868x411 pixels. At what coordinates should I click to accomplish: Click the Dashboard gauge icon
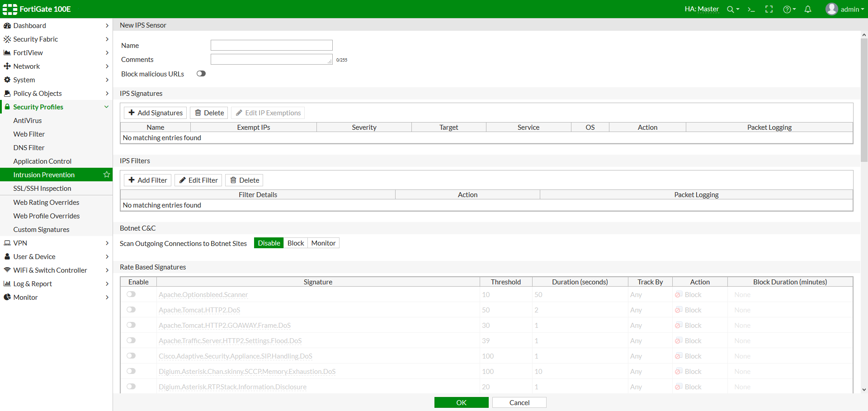7,26
